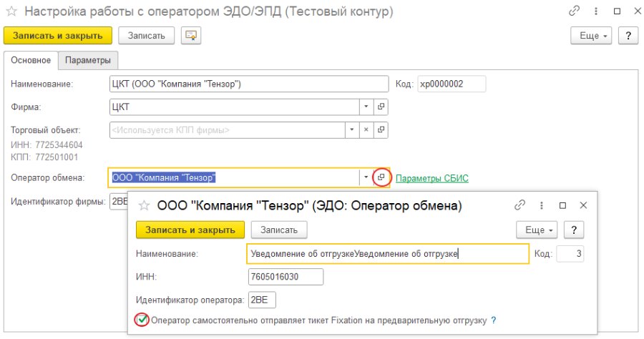Screen dimensions: 644x339
Task: Focus Идентификатор оператора field 2BE
Action: pyautogui.click(x=262, y=300)
